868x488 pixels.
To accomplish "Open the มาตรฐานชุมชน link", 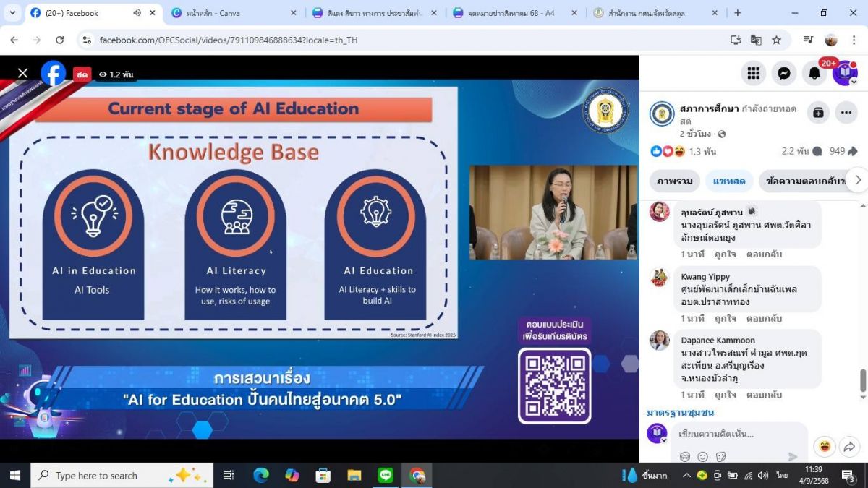I will [680, 412].
